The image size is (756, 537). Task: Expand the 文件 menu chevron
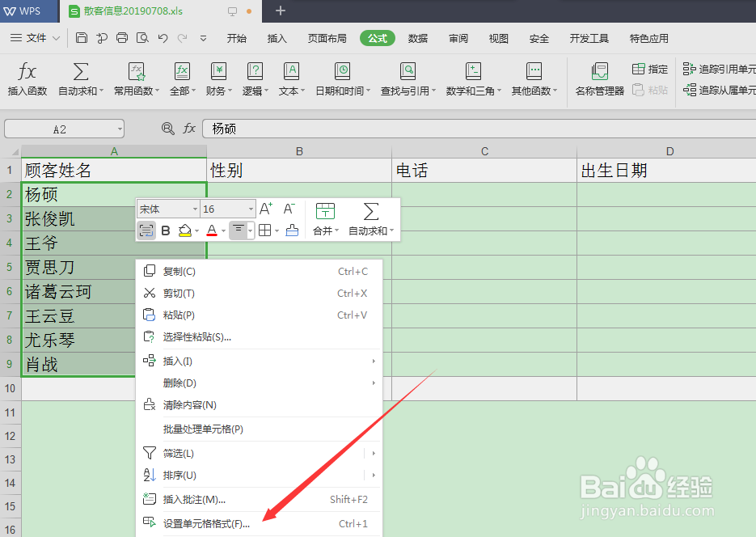56,38
